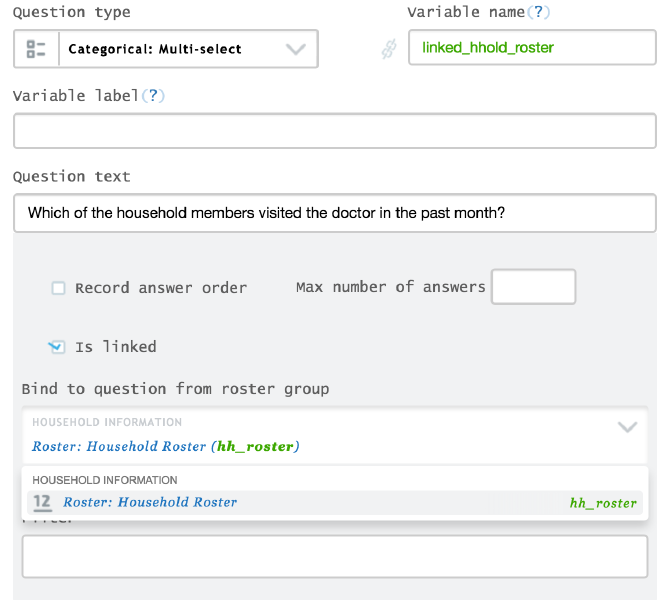
Task: Click the Max number of answers box
Action: click(x=533, y=287)
